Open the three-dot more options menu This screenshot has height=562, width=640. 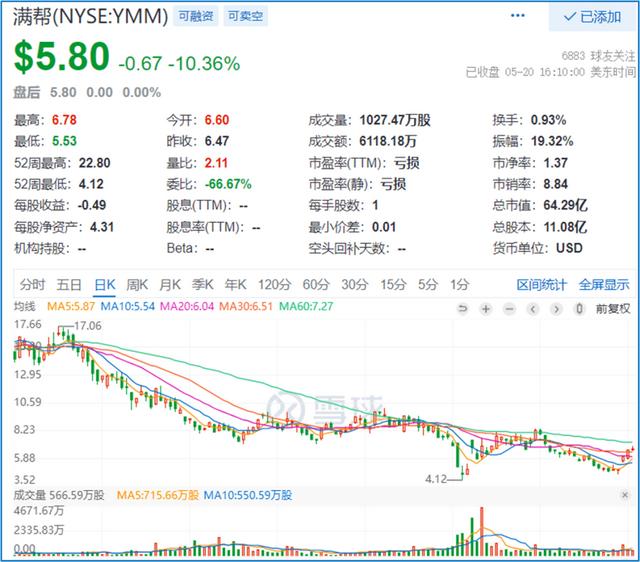517,16
